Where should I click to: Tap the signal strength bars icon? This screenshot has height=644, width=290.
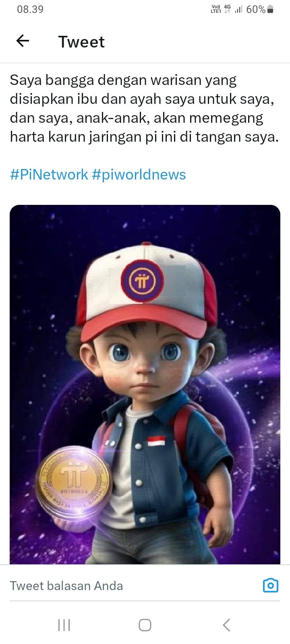tap(238, 10)
